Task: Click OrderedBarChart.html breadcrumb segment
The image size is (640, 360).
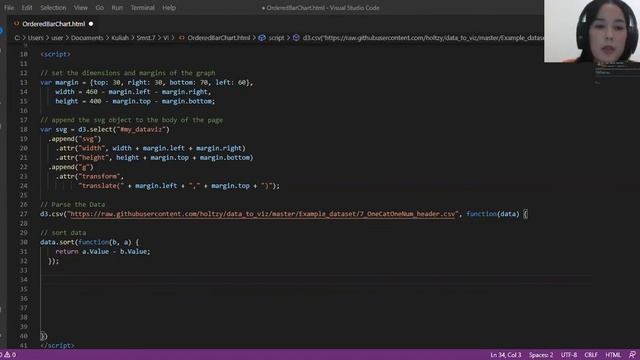Action: point(218,38)
